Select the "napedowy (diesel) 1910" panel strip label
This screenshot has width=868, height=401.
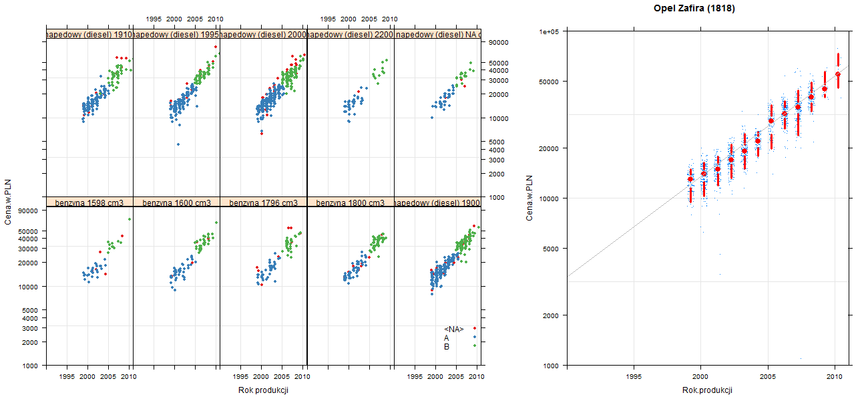pyautogui.click(x=89, y=35)
